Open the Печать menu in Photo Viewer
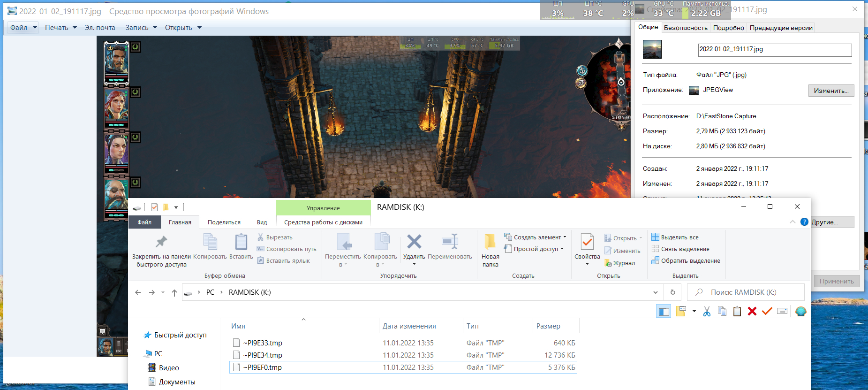The width and height of the screenshot is (868, 390). coord(60,28)
